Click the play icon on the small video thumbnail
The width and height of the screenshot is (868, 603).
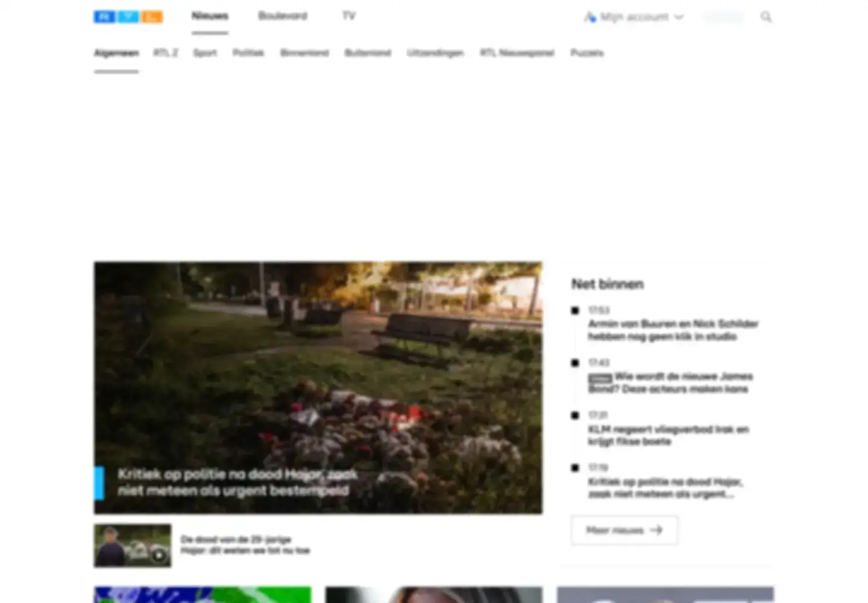point(159,555)
